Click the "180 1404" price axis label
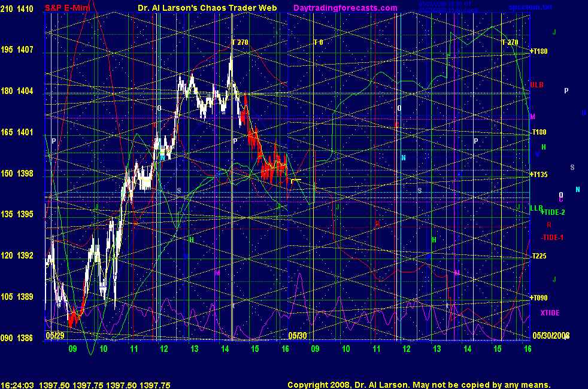The image size is (588, 389). 17,91
